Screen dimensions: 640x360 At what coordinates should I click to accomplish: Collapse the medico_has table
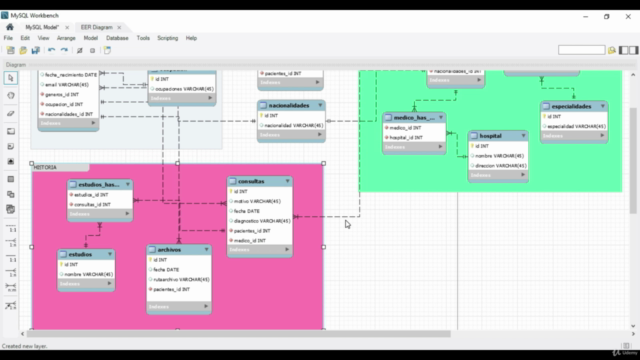(x=441, y=118)
